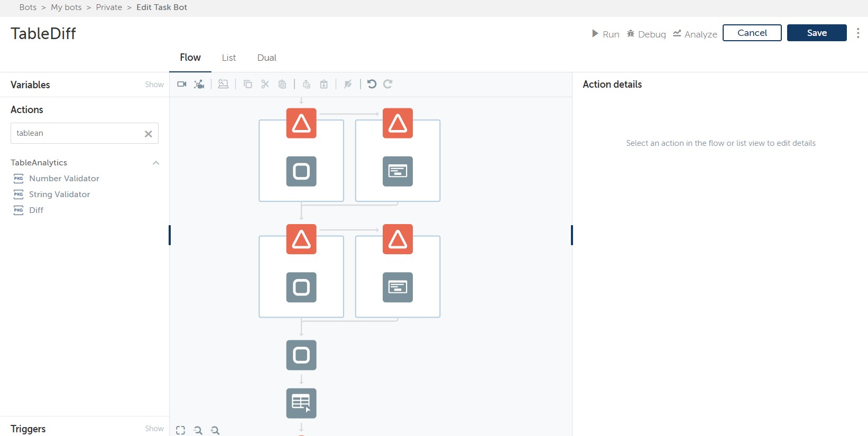Viewport: 868px width, 436px height.
Task: Click the Undo toolbar icon
Action: pyautogui.click(x=372, y=84)
